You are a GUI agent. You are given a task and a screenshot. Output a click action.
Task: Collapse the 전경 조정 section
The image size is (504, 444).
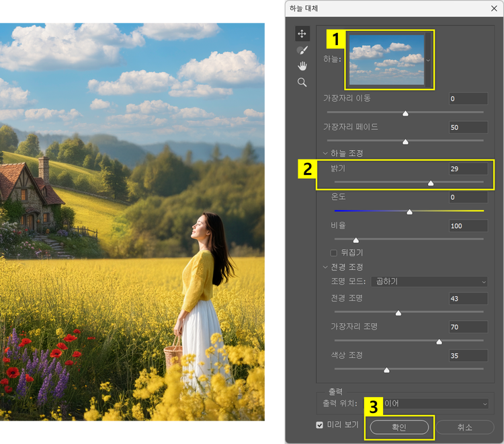[326, 267]
